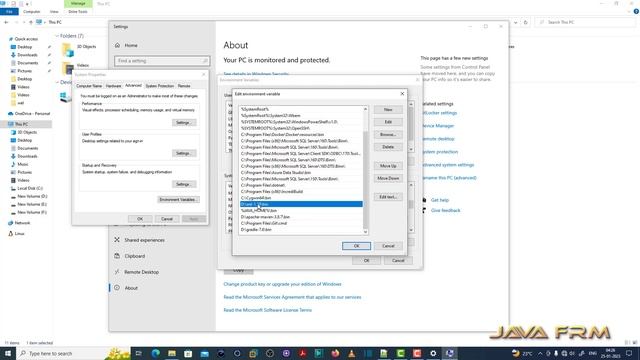Click the path list scrollbar down arrow
This screenshot has height=360, width=640.
click(365, 232)
